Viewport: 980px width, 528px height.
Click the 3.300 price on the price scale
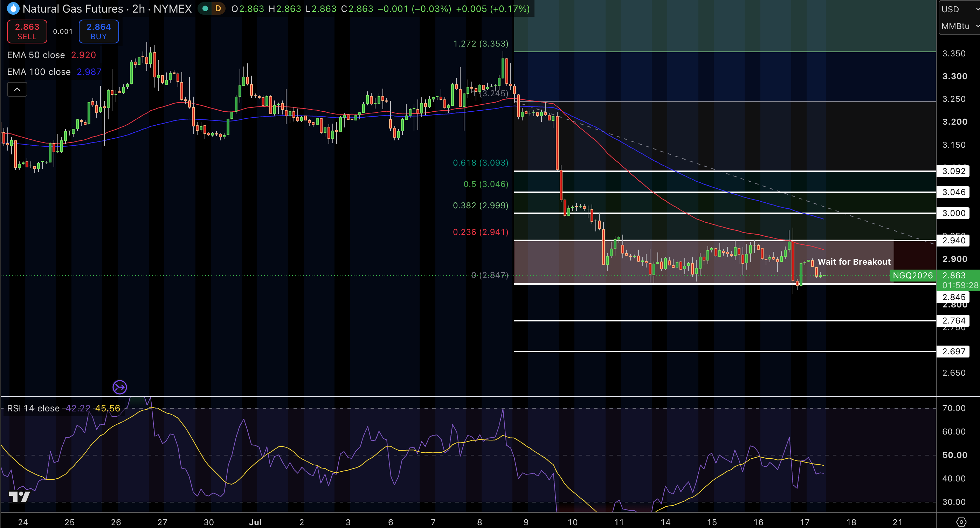coord(954,76)
